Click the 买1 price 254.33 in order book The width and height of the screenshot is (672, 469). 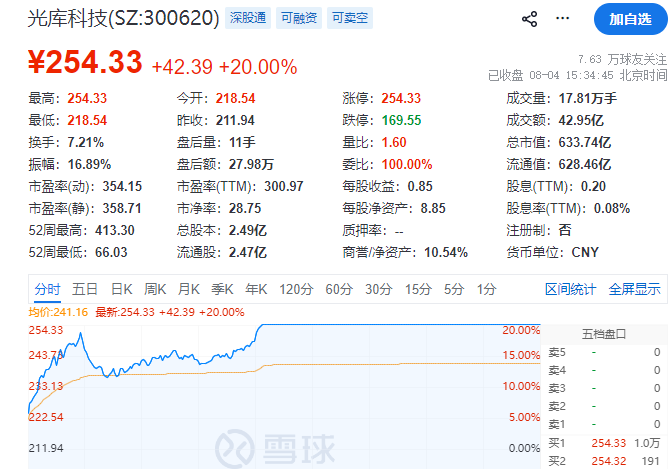pyautogui.click(x=609, y=443)
